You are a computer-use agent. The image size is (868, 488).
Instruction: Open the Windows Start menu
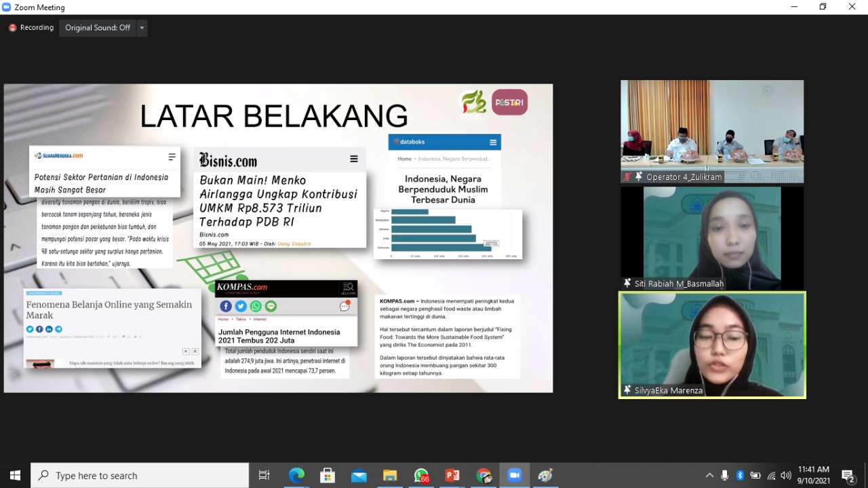click(x=15, y=476)
